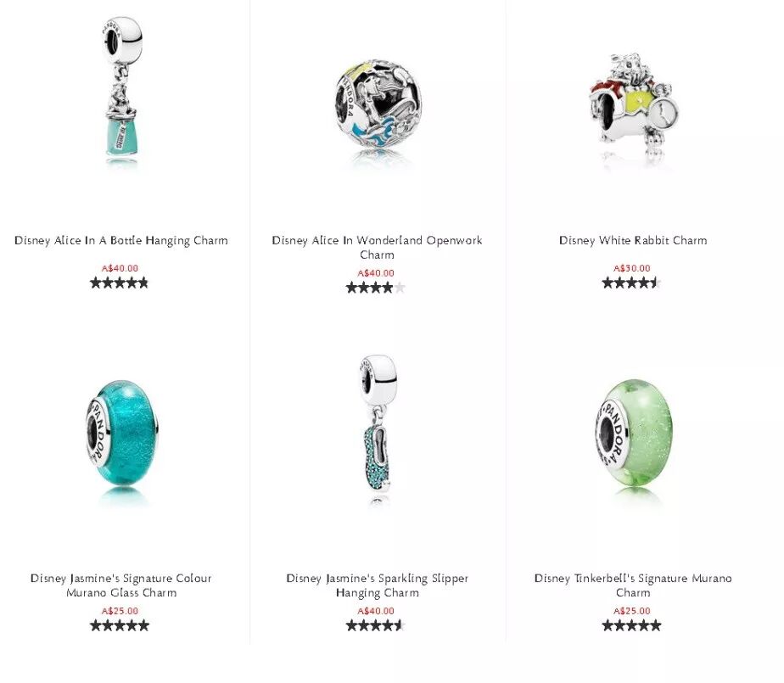View star rating of White Rabbit charm
784x683 pixels.
pyautogui.click(x=631, y=283)
